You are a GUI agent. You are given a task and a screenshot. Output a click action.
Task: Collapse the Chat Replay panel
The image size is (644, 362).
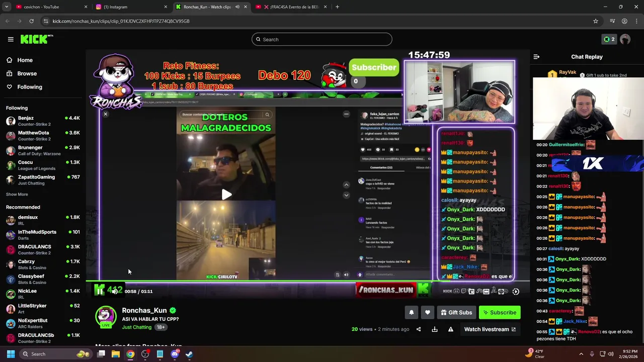coord(536,57)
